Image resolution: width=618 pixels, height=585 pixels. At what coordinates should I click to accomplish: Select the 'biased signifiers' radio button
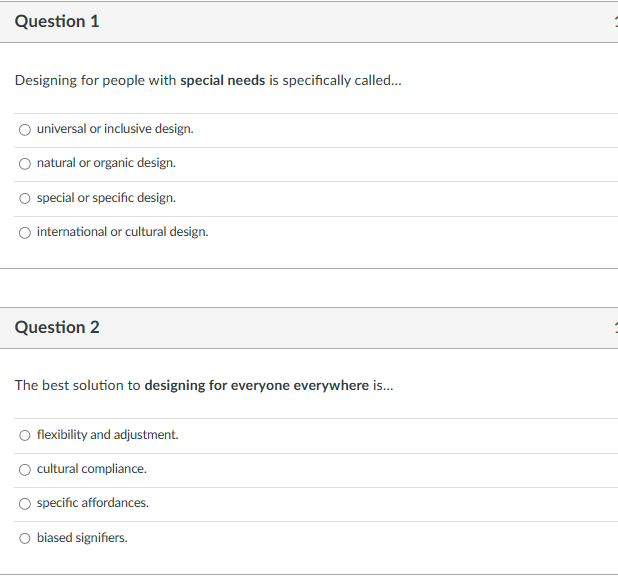pyautogui.click(x=24, y=538)
